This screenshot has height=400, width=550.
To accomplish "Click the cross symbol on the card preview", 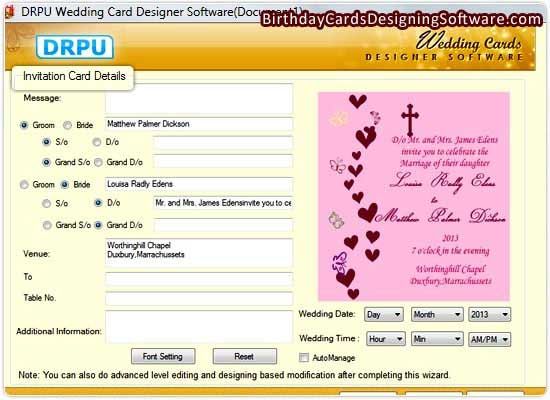I will click(x=410, y=120).
